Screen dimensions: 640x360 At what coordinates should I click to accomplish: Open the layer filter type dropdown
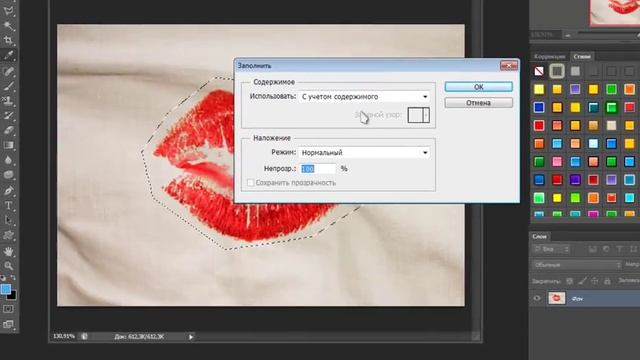(x=551, y=249)
